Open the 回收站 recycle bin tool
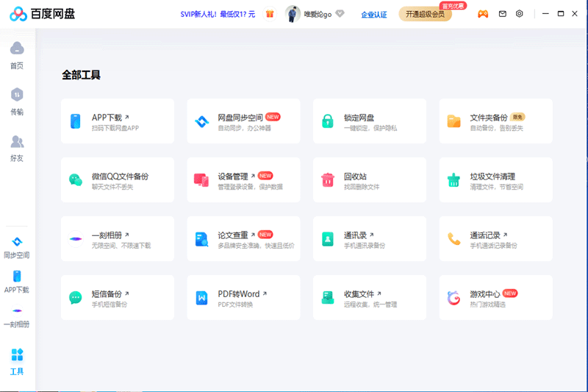Image resolution: width=588 pixels, height=392 pixels. 370,180
